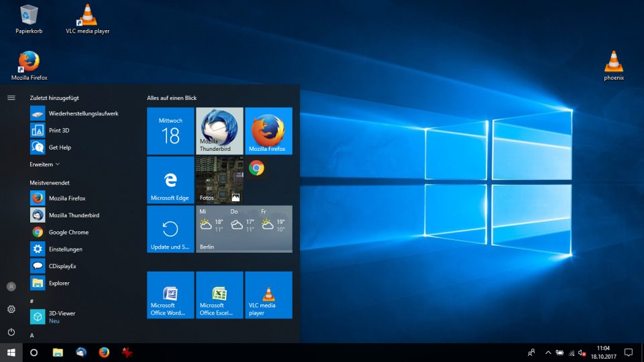Select the phoenix desktop icon
Image resolution: width=644 pixels, height=362 pixels.
[614, 65]
